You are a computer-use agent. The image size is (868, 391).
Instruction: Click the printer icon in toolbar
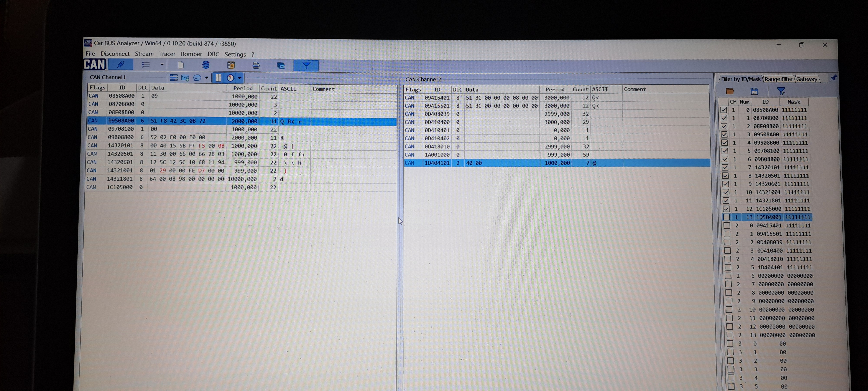[x=256, y=65]
